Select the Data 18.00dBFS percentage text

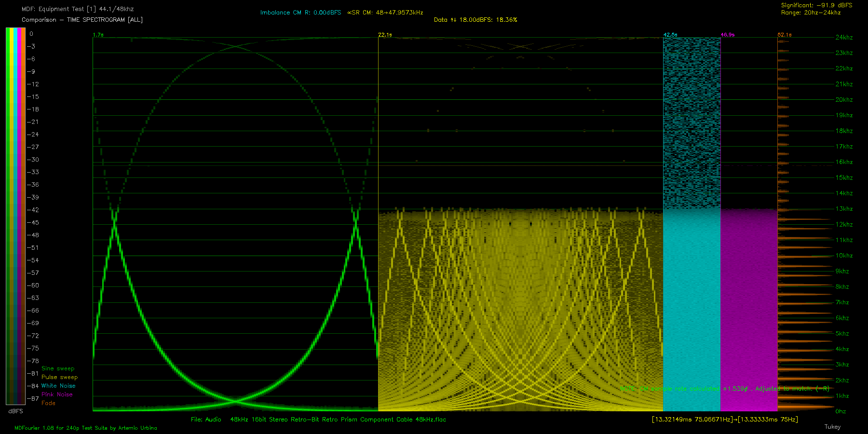475,20
